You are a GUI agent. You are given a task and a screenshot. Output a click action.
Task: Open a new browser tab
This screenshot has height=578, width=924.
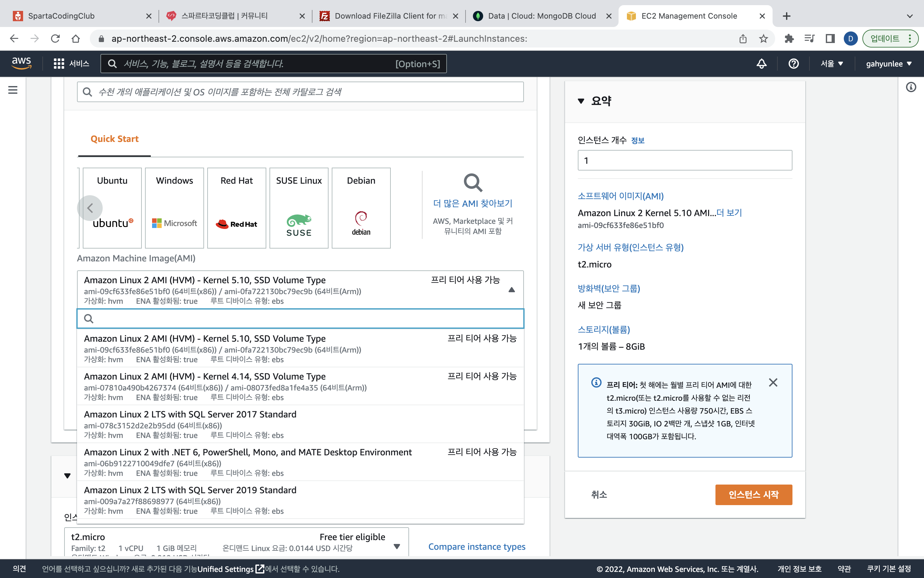coord(787,16)
